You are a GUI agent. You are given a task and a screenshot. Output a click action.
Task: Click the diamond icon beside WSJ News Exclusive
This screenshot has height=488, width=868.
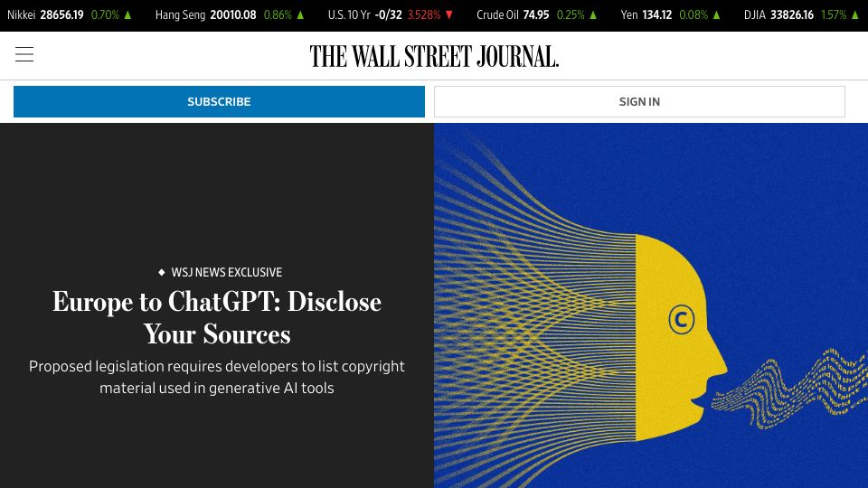(x=162, y=272)
